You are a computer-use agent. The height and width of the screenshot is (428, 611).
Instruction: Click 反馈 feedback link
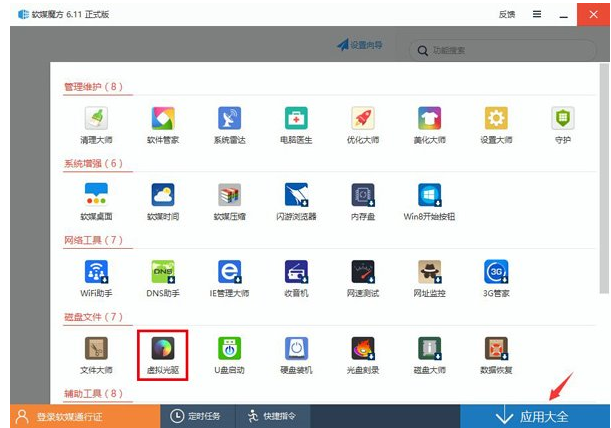507,14
